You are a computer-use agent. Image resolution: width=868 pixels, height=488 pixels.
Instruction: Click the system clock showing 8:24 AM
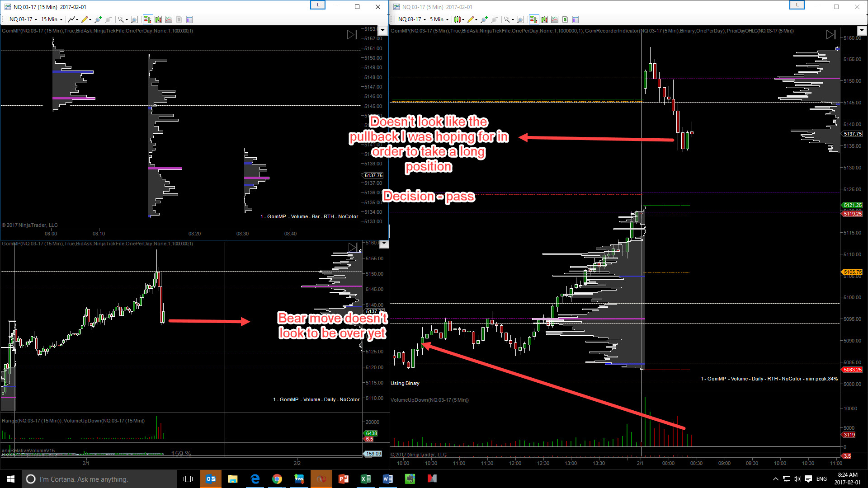coord(848,479)
